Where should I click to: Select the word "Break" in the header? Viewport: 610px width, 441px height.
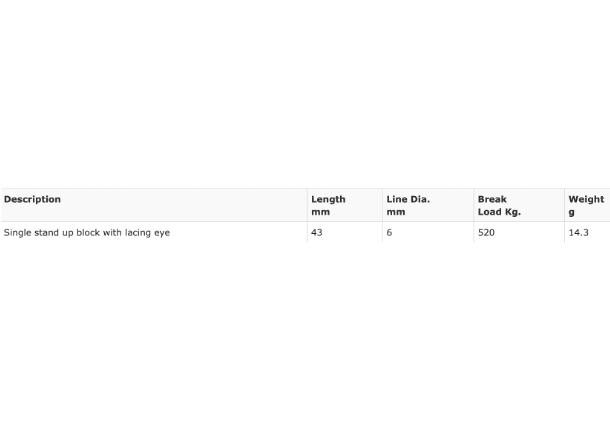click(x=492, y=199)
